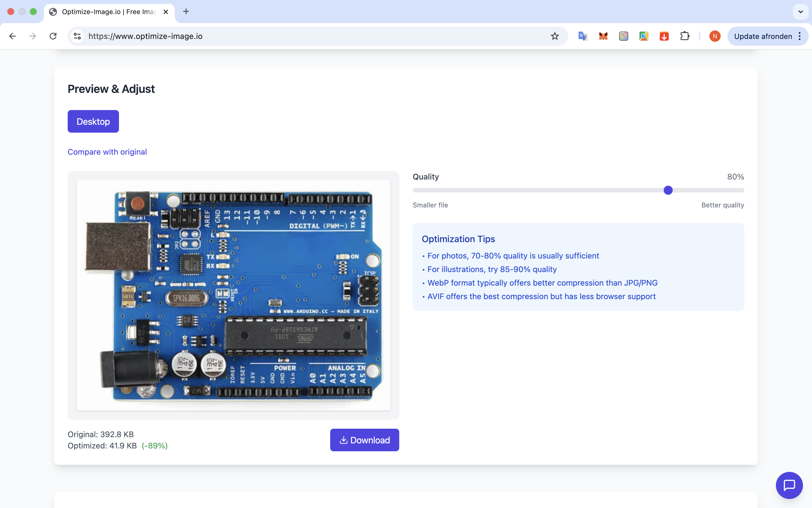This screenshot has width=812, height=508.
Task: Reload the page
Action: pos(53,36)
